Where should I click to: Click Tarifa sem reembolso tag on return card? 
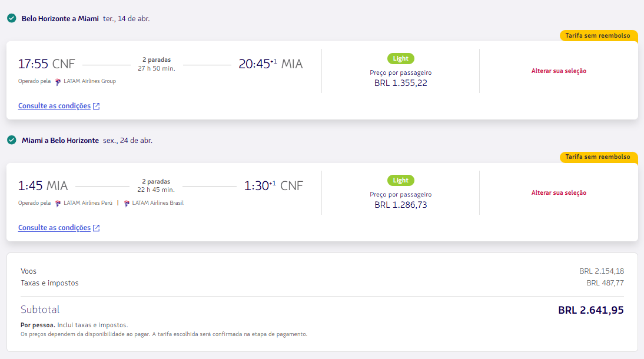pyautogui.click(x=597, y=157)
